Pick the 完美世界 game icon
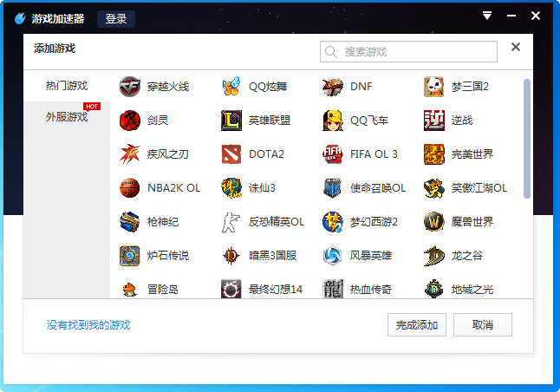 434,154
